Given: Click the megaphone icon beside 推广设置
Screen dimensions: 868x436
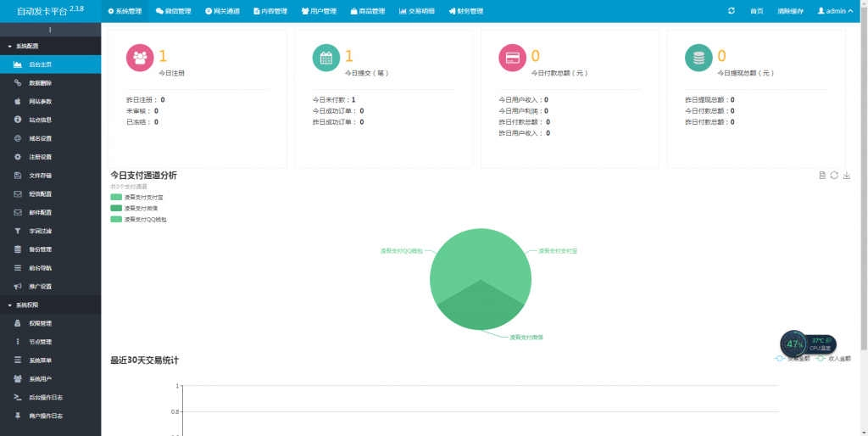Looking at the screenshot, I should pos(18,287).
